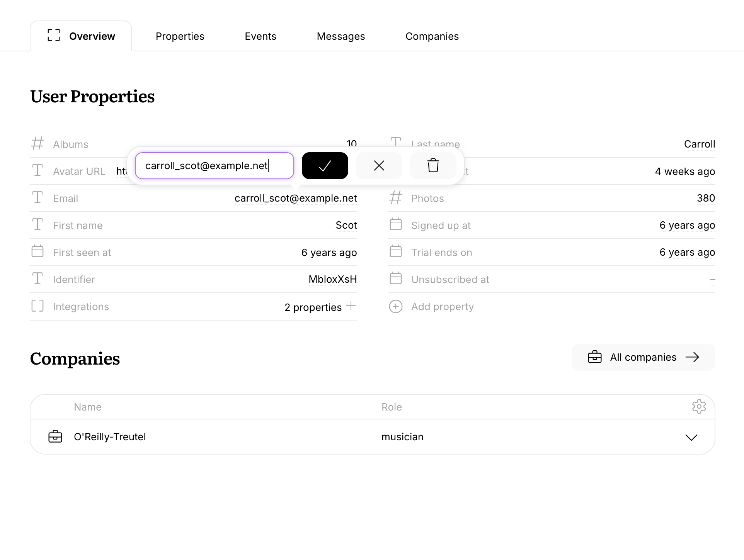Click the Avatar URL text type icon
The image size is (744, 560).
click(x=37, y=170)
